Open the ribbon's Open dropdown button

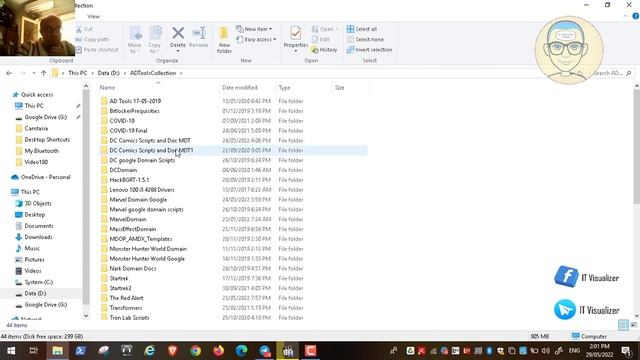[325, 29]
